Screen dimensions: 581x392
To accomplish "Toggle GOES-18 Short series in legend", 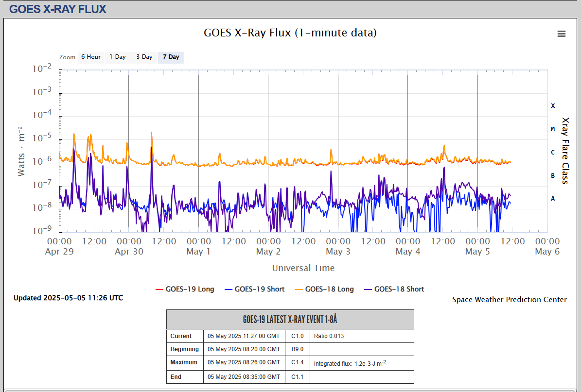I will pyautogui.click(x=394, y=289).
